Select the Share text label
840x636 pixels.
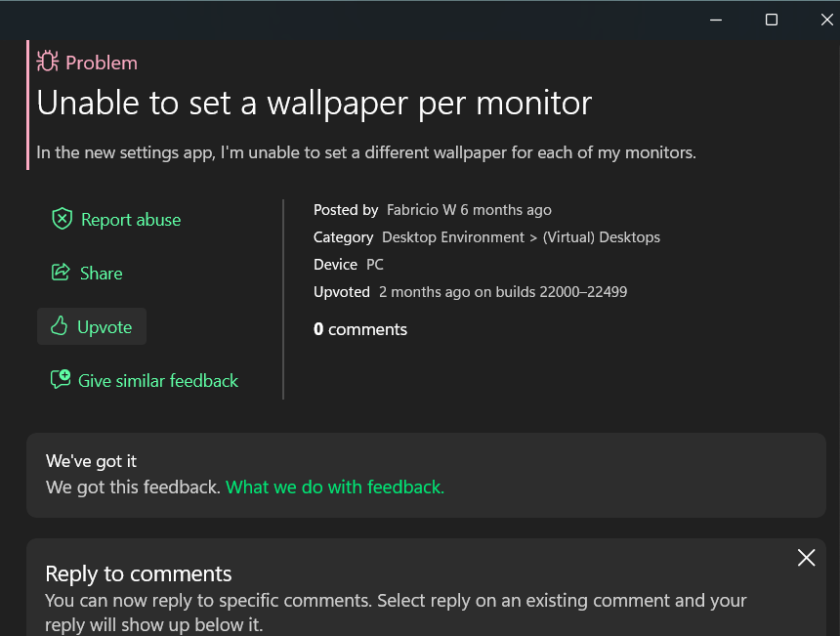coord(102,274)
